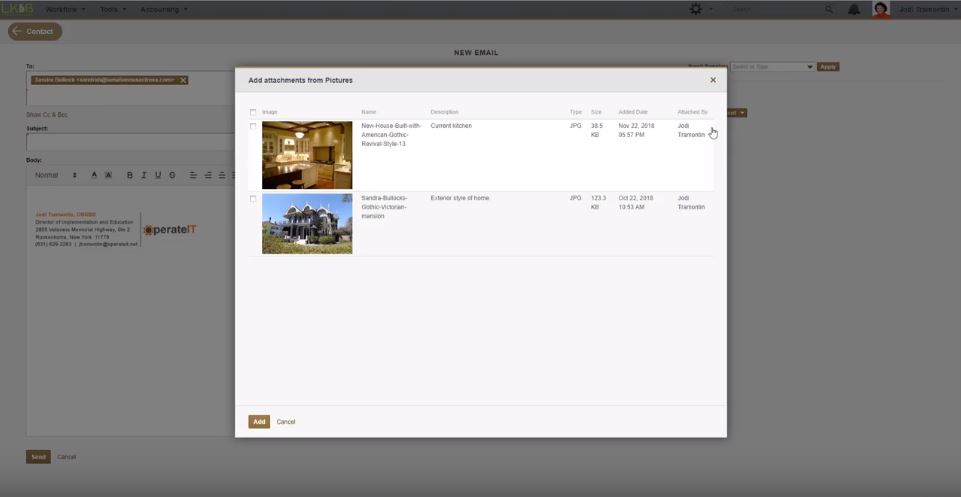Click the Add button in dialog

[x=259, y=422]
